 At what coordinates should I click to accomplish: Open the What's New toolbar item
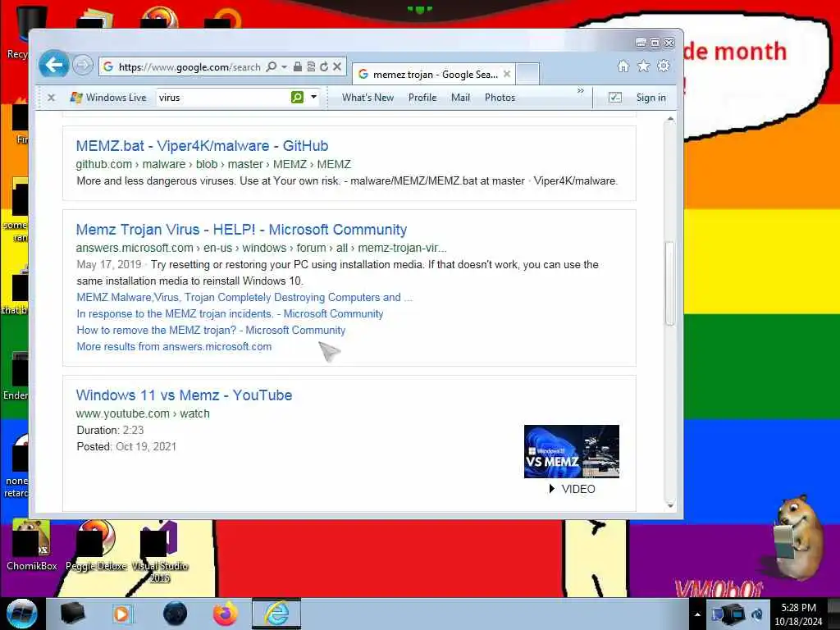coord(367,98)
